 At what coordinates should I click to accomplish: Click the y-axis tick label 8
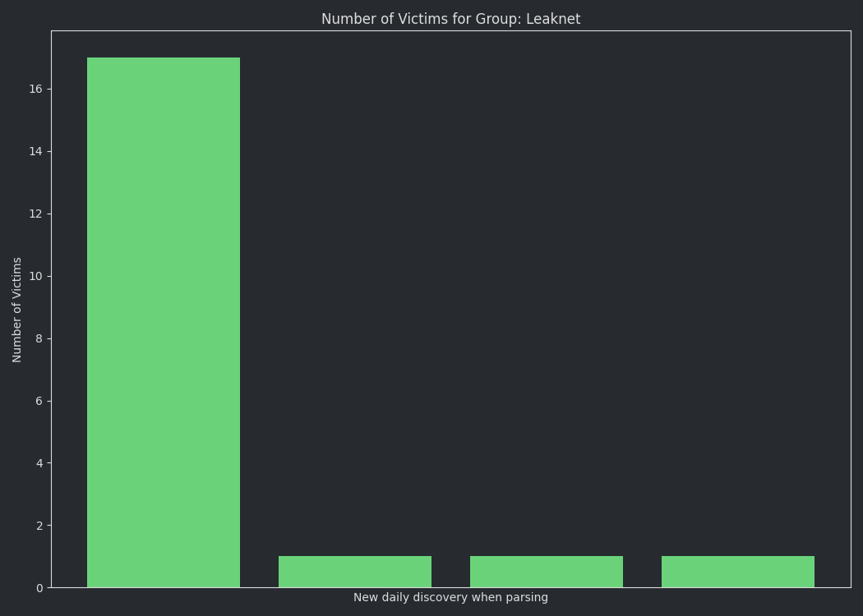[39, 338]
